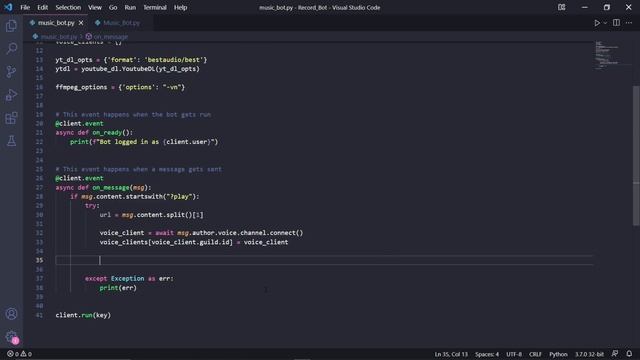
Task: Run Python file with play button
Action: click(x=597, y=23)
